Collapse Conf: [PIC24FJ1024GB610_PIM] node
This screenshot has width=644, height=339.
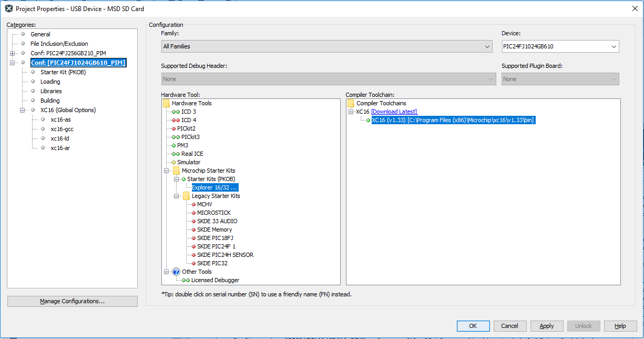[12, 63]
